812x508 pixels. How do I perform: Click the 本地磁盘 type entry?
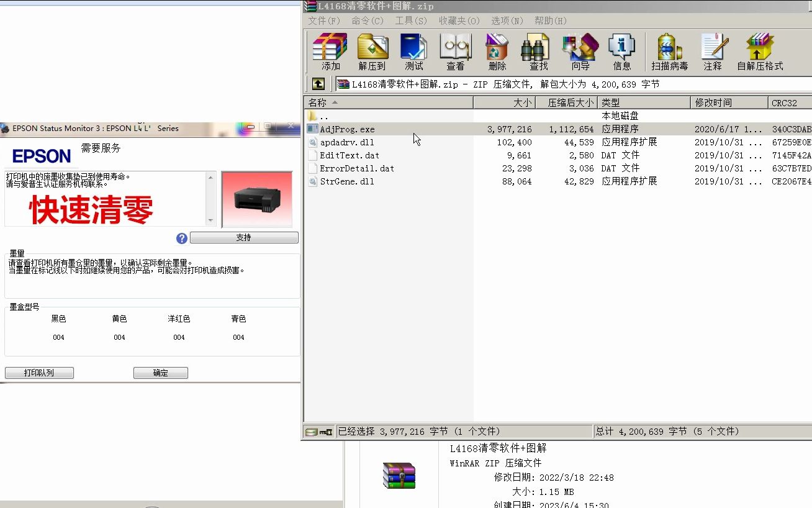click(x=620, y=116)
